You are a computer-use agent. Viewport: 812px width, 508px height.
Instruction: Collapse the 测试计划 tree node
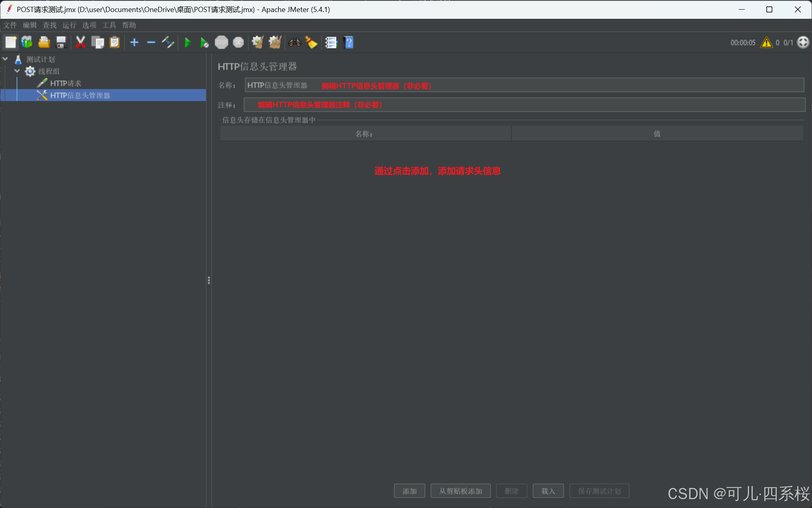point(5,59)
